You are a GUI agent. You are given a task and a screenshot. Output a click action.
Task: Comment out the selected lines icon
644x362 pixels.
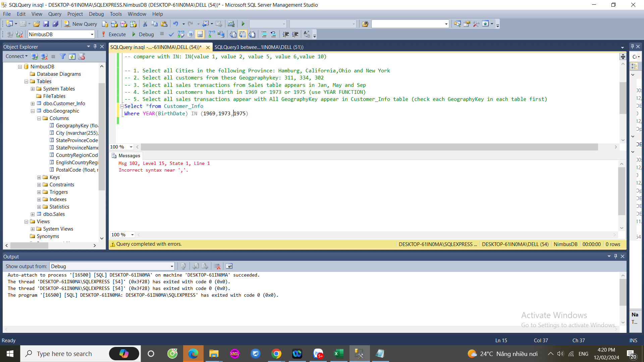click(x=264, y=34)
